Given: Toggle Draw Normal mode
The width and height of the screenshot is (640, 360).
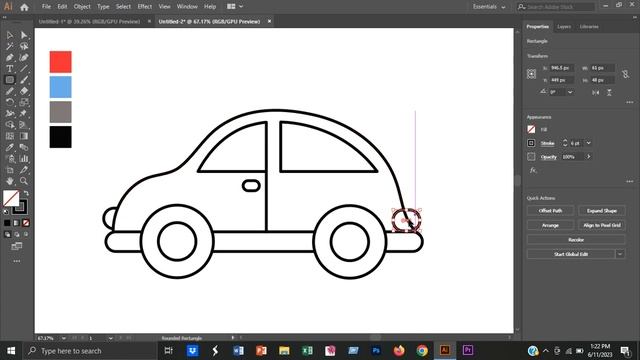Looking at the screenshot, I should (7, 234).
